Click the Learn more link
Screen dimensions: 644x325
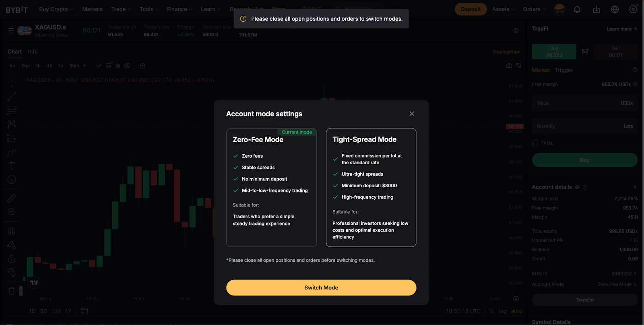pos(621,29)
